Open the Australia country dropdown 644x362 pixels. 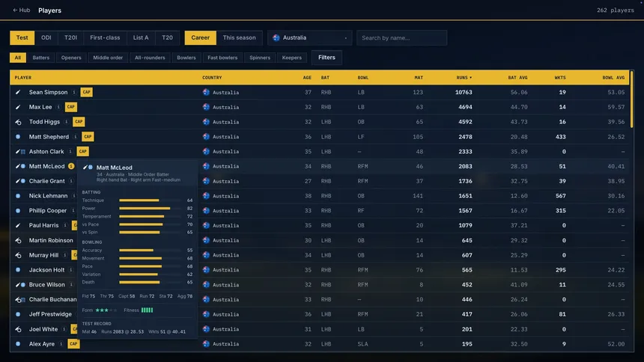[310, 37]
